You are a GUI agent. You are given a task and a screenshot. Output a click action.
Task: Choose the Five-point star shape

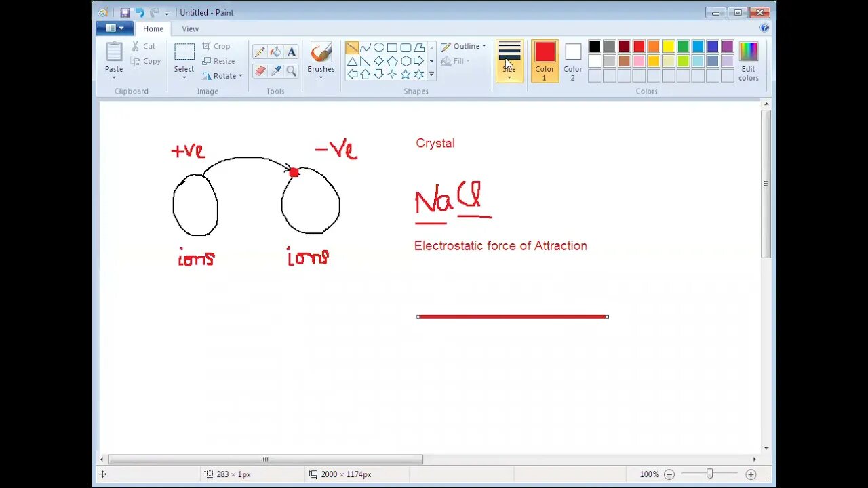coord(406,74)
